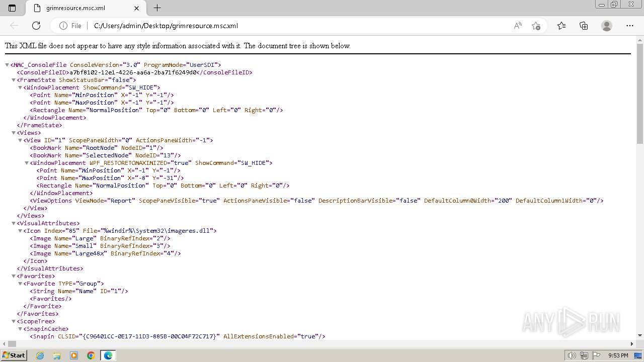Click the ConsoleFileID GUID value
Screen dimensions: 644x362
[133, 72]
